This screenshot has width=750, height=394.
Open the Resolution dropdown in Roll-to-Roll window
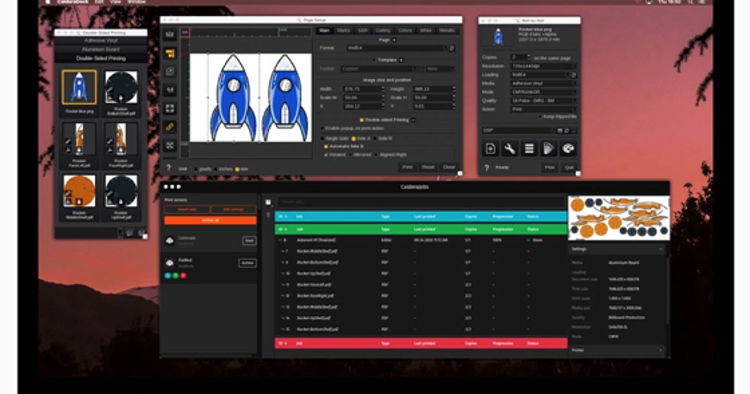[x=543, y=66]
